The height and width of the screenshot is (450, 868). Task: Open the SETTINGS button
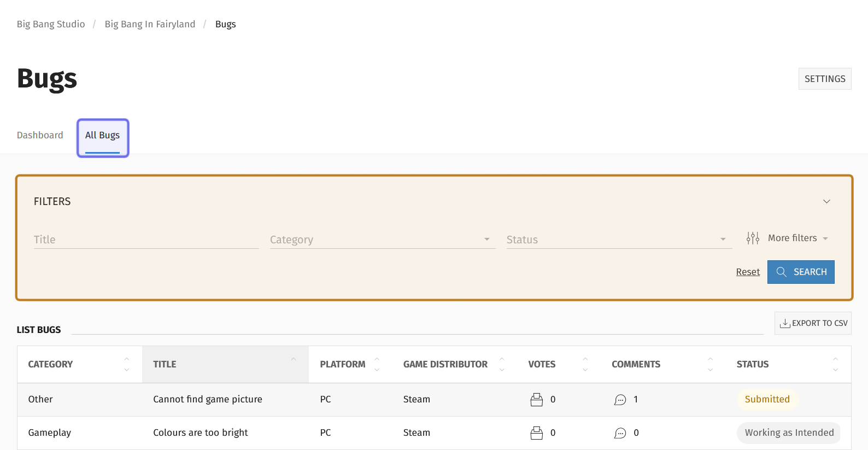(825, 79)
